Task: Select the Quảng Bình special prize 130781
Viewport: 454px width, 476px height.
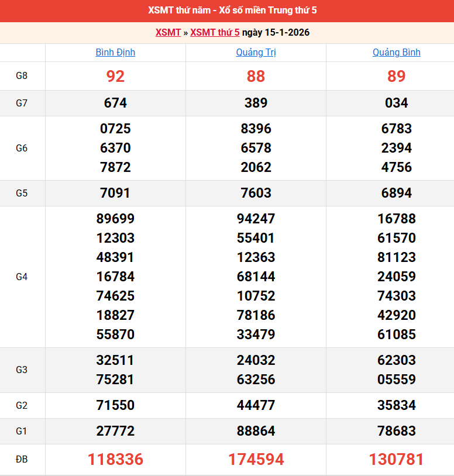Action: (x=396, y=460)
